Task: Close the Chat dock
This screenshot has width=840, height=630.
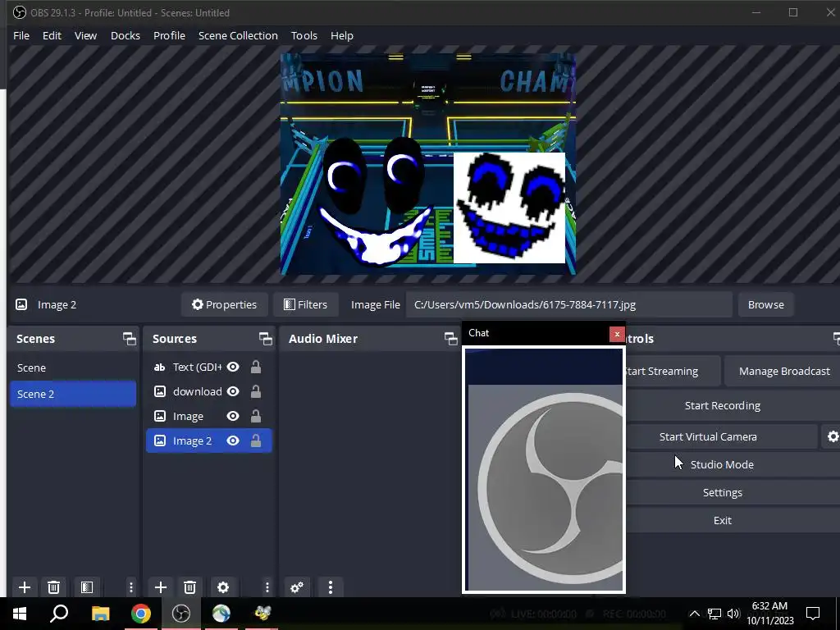Action: (x=617, y=334)
